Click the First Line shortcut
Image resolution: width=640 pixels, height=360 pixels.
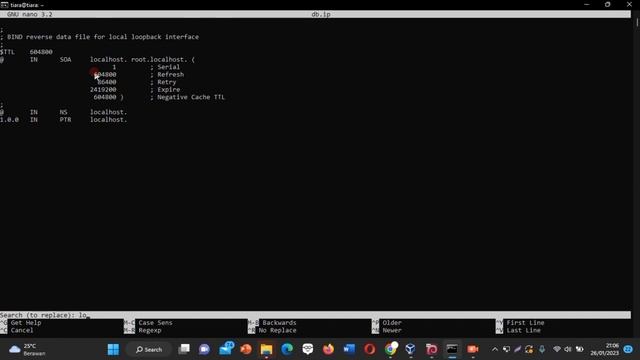(x=520, y=322)
